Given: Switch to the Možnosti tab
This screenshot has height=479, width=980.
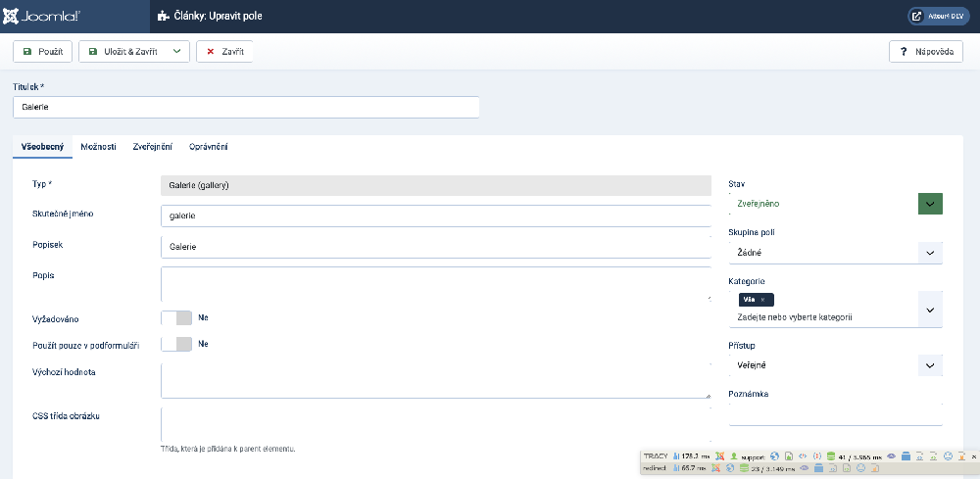Looking at the screenshot, I should 98,146.
